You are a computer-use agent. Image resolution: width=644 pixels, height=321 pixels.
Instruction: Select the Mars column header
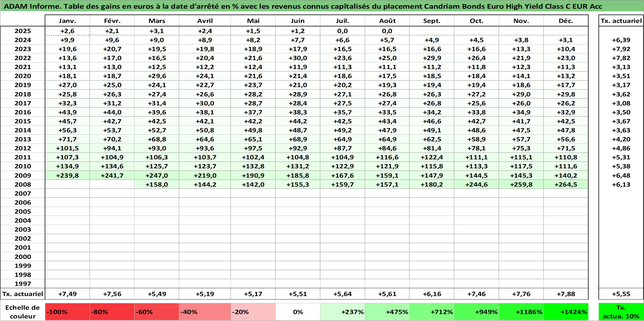157,21
